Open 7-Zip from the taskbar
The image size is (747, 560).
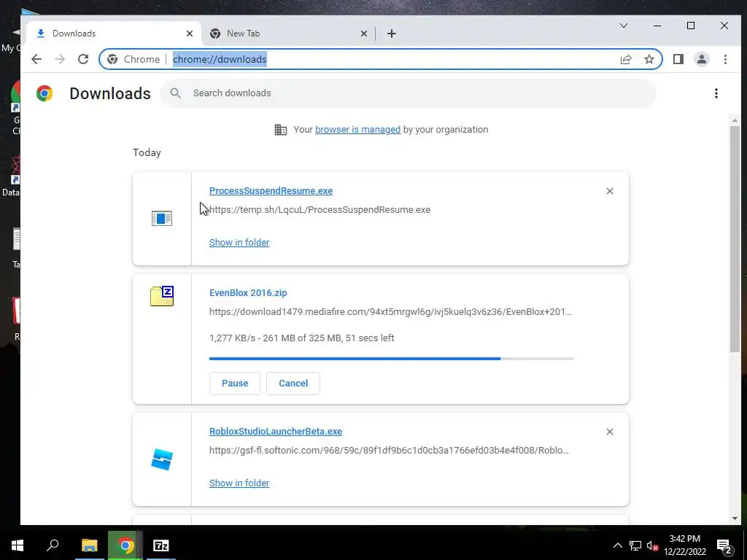(x=161, y=545)
